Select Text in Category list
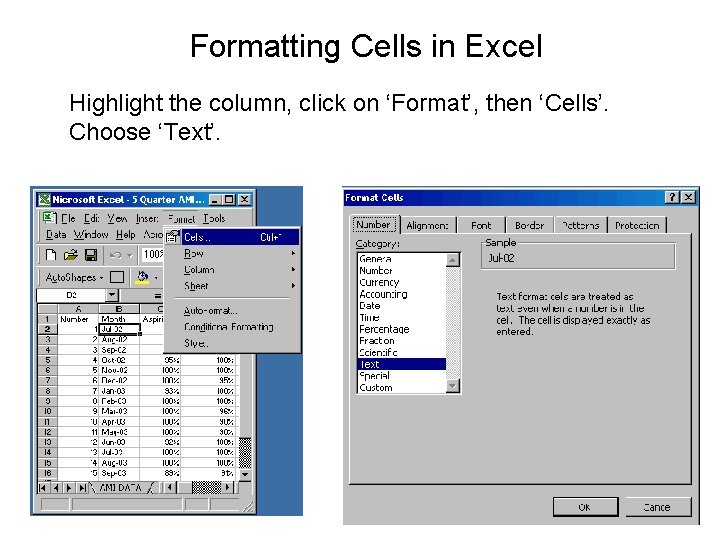This screenshot has height=540, width=720. (402, 364)
